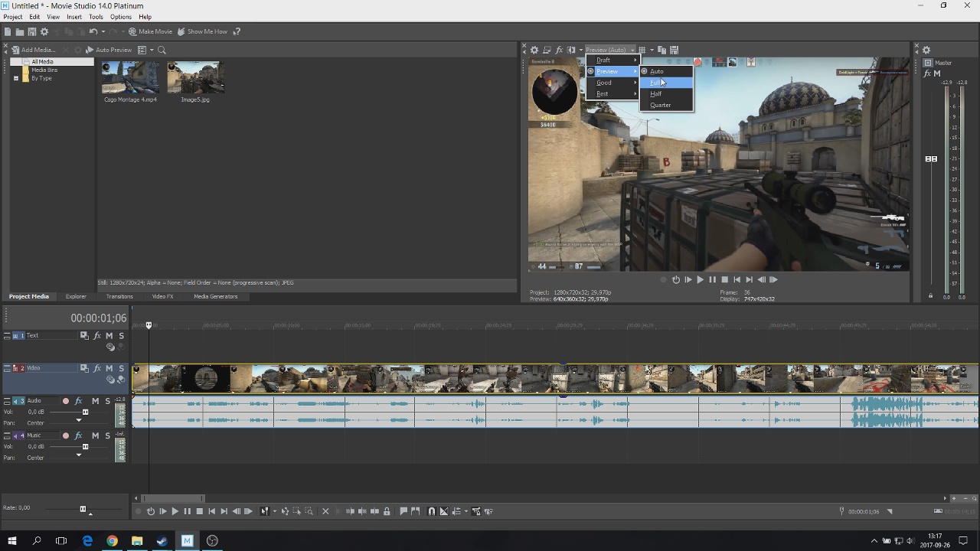Solo the Video track
Screen dimensions: 980x551
coord(121,368)
